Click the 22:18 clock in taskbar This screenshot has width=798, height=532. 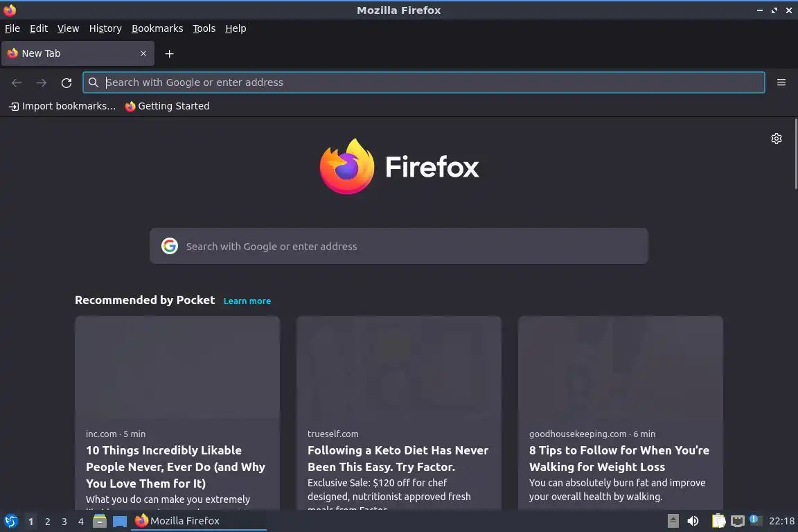781,521
